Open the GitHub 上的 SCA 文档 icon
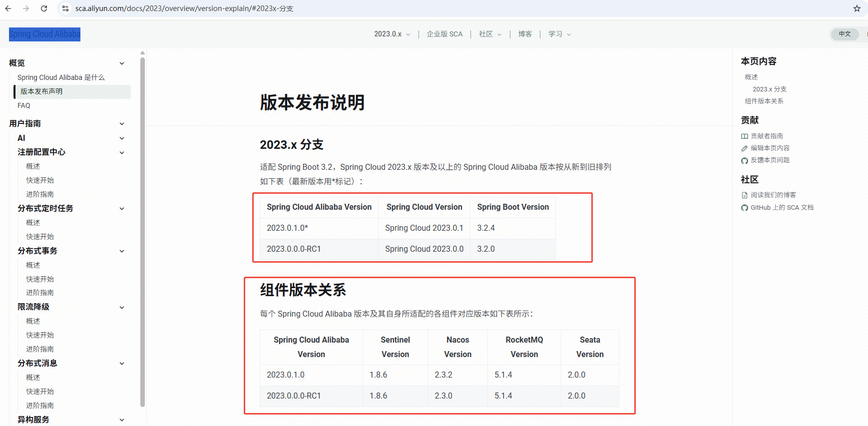This screenshot has width=868, height=426. click(x=745, y=208)
